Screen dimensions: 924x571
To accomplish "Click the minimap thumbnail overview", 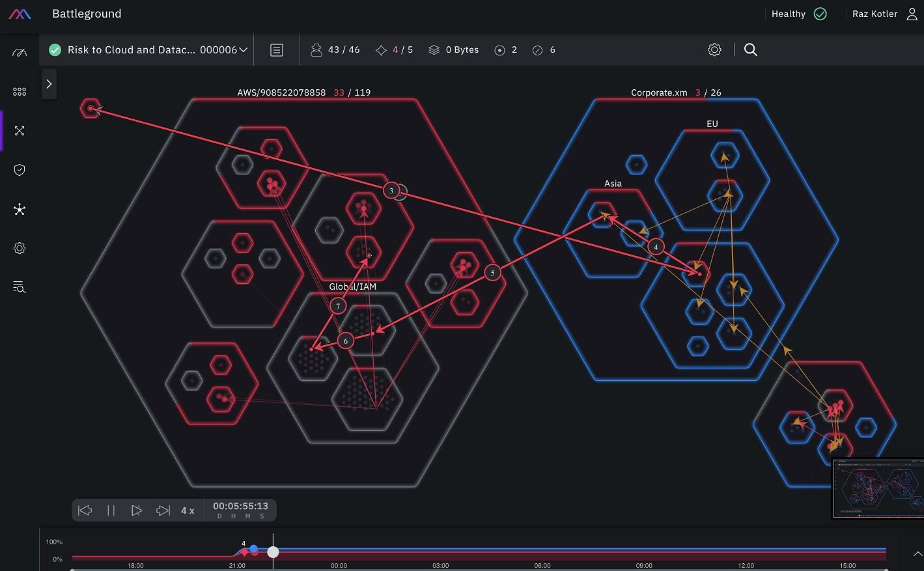I will tap(878, 488).
